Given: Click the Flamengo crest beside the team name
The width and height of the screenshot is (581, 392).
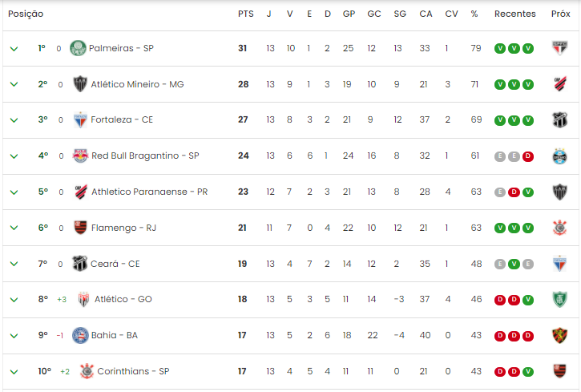Looking at the screenshot, I should point(80,228).
